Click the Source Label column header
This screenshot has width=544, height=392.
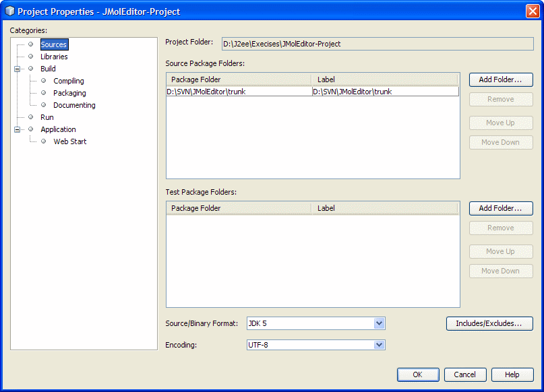385,79
